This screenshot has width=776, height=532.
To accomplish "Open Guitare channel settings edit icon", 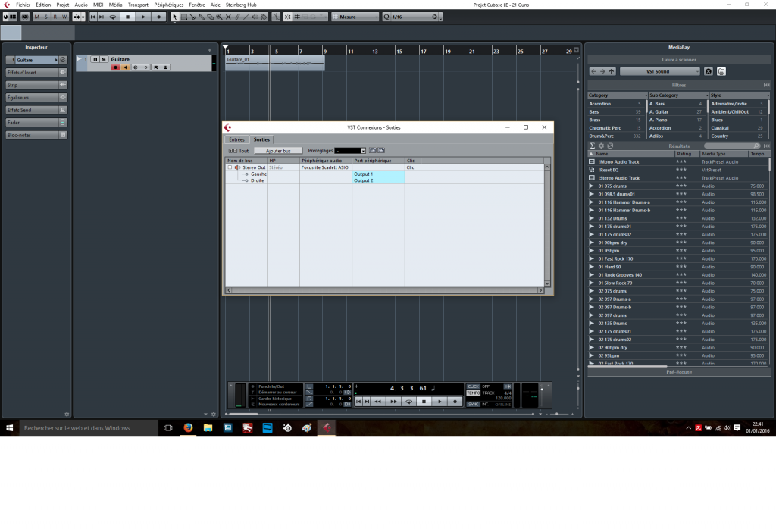I will click(63, 60).
